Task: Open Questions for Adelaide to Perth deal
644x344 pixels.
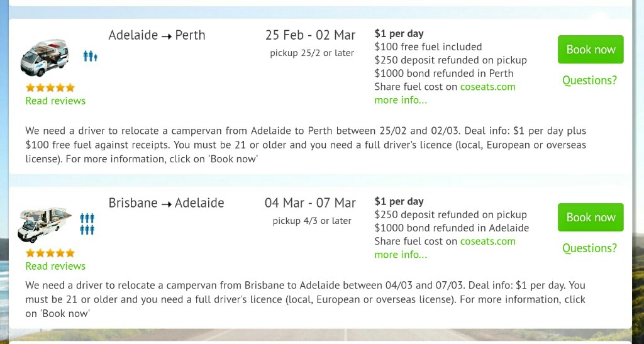Action: [x=589, y=80]
